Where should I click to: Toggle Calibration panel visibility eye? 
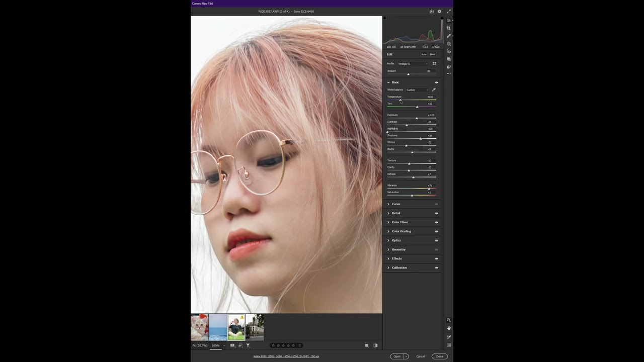coord(436,267)
